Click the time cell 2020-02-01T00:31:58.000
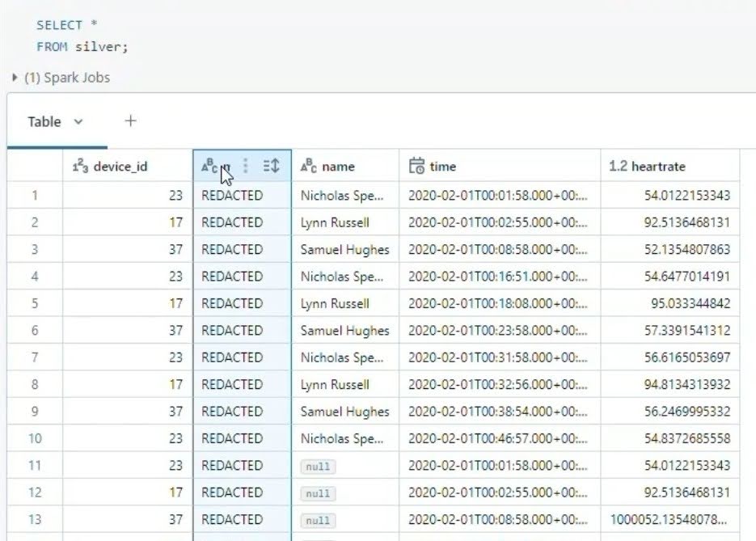 tap(498, 357)
